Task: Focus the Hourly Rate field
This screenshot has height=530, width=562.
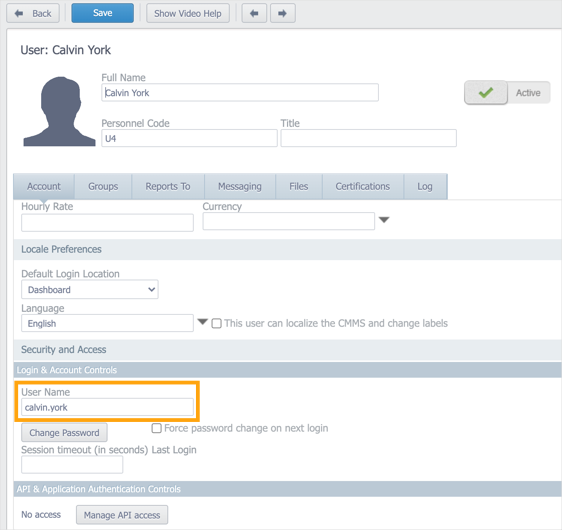Action: 107,223
